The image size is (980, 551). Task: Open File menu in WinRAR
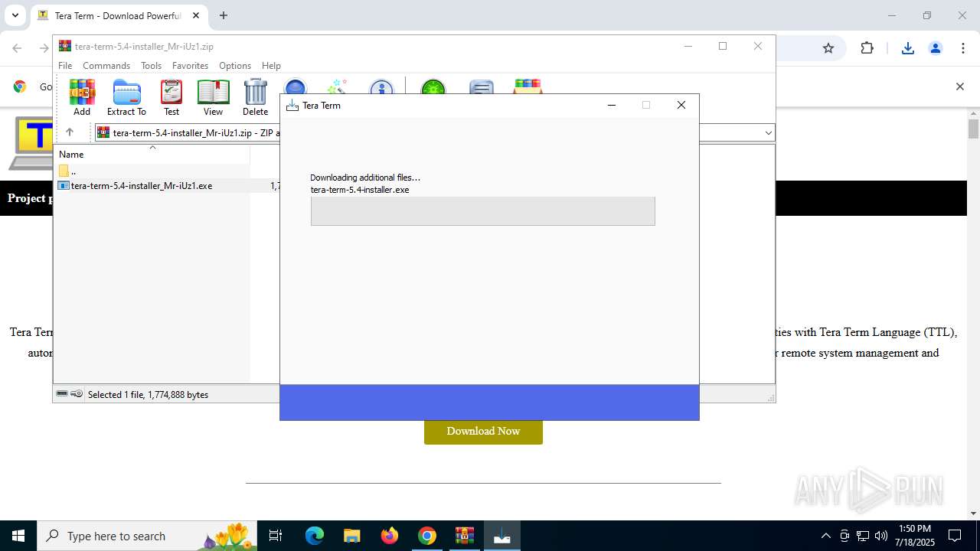pos(65,66)
